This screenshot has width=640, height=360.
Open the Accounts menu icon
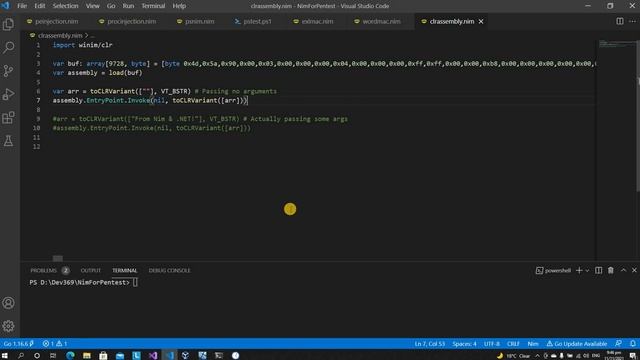8,303
